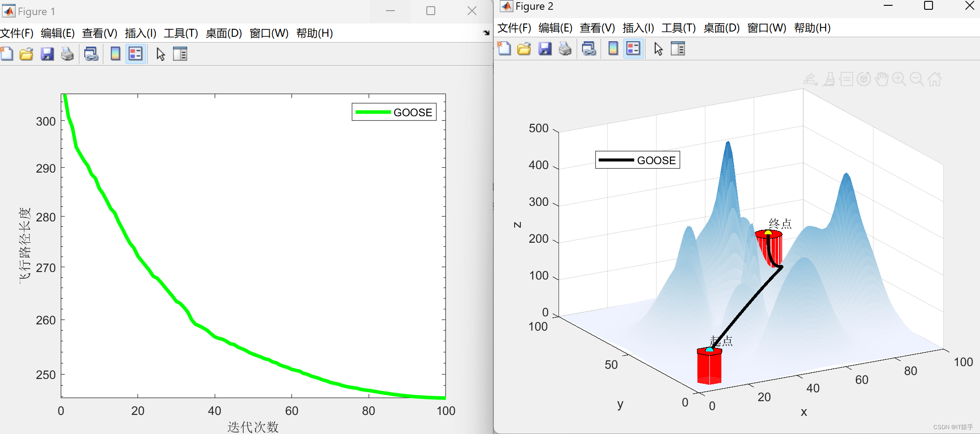The height and width of the screenshot is (434, 980).
Task: Open 插入(I) menu in Figure 1
Action: 141,33
